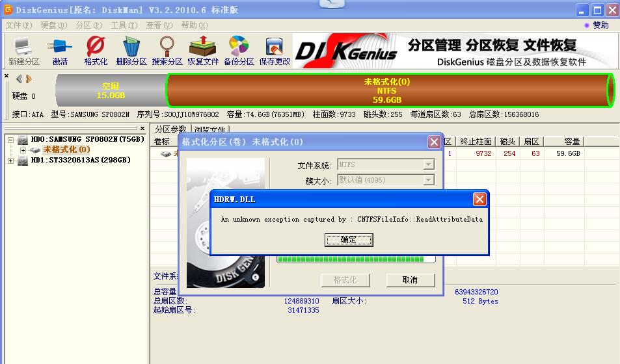Click the 容量 column header
The width and height of the screenshot is (620, 364).
564,142
